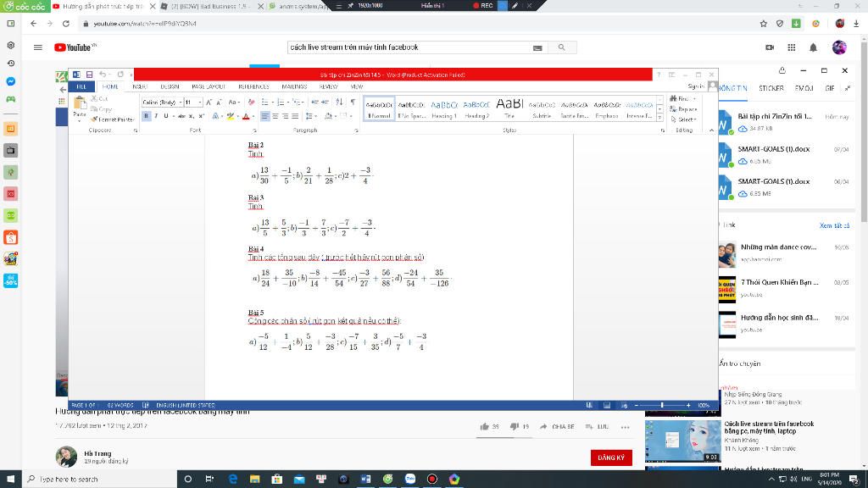The width and height of the screenshot is (868, 488).
Task: Switch to the PAGE LAYOUT ribbon tab
Action: [209, 87]
